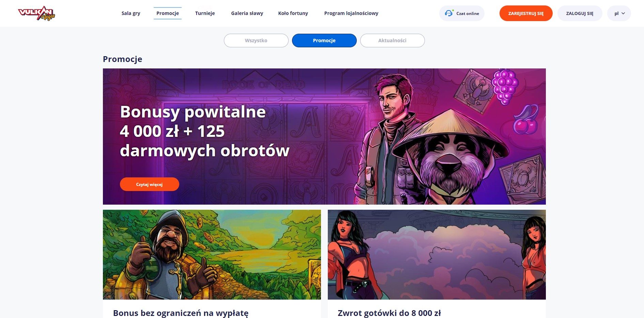Open the Bonusy powitalne banner image

(x=324, y=137)
